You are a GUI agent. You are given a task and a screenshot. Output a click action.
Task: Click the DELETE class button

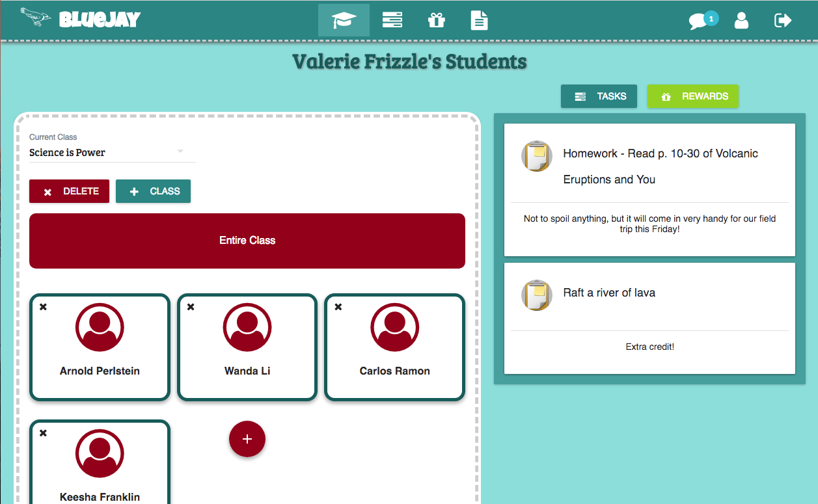(69, 191)
